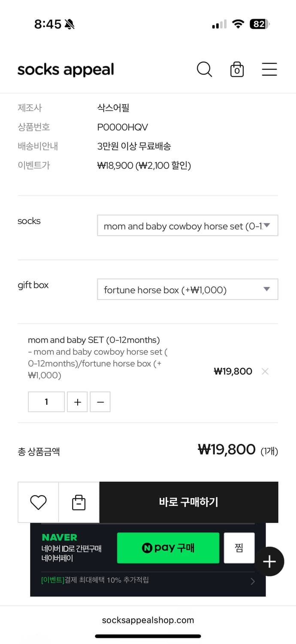Image resolution: width=296 pixels, height=644 pixels.
Task: Open the socks option dropdown
Action: pyautogui.click(x=187, y=225)
